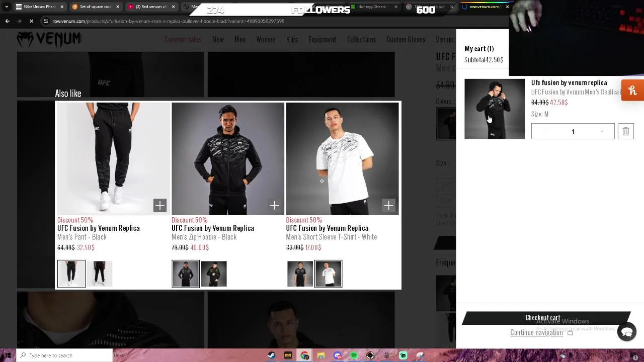
Task: Open Men's Pant product image
Action: point(113,159)
